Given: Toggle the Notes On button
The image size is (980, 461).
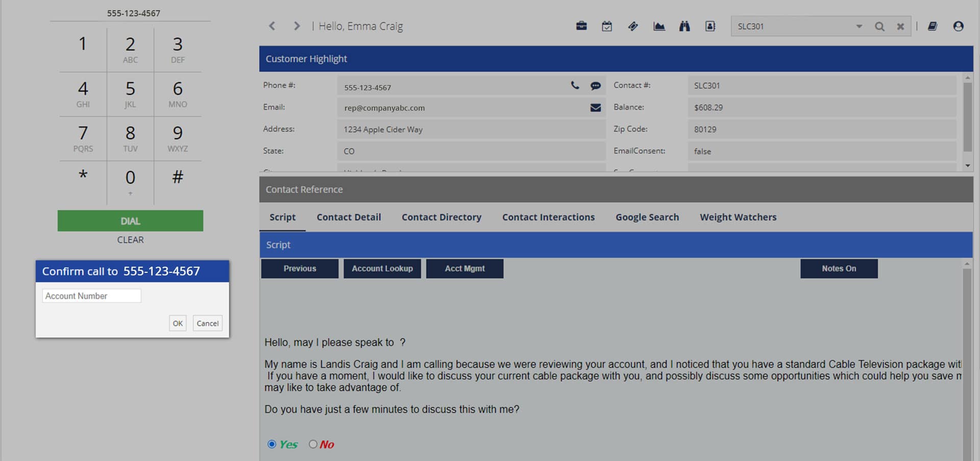Looking at the screenshot, I should click(x=839, y=268).
